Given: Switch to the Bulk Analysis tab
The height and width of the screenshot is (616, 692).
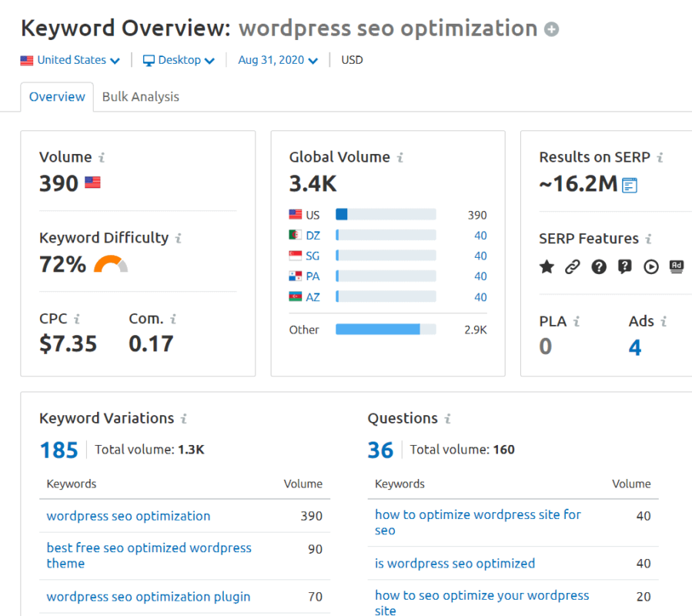Looking at the screenshot, I should (x=141, y=97).
